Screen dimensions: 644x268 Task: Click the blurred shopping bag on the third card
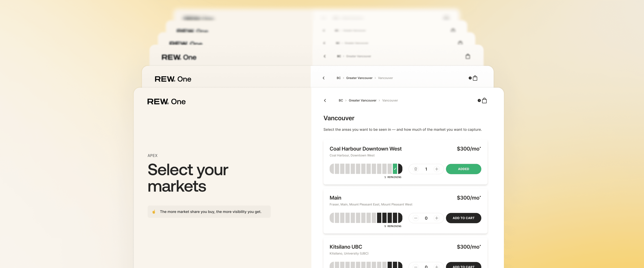[x=468, y=56]
